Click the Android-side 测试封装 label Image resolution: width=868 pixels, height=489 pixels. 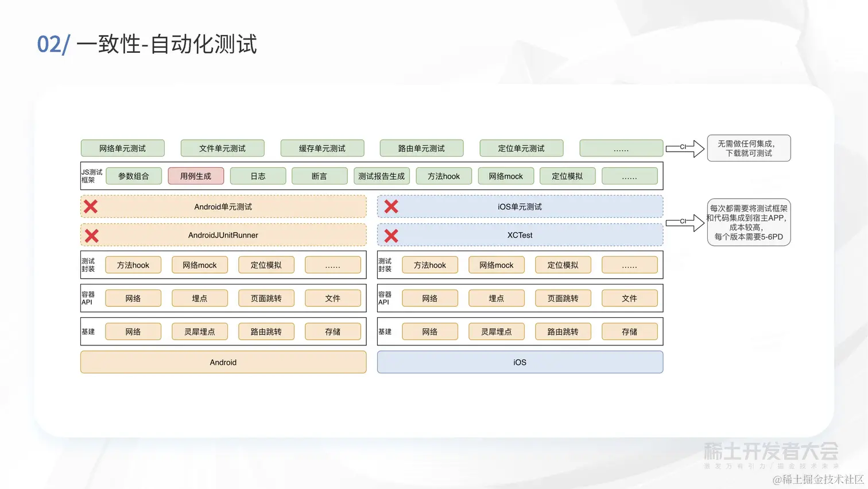click(88, 265)
